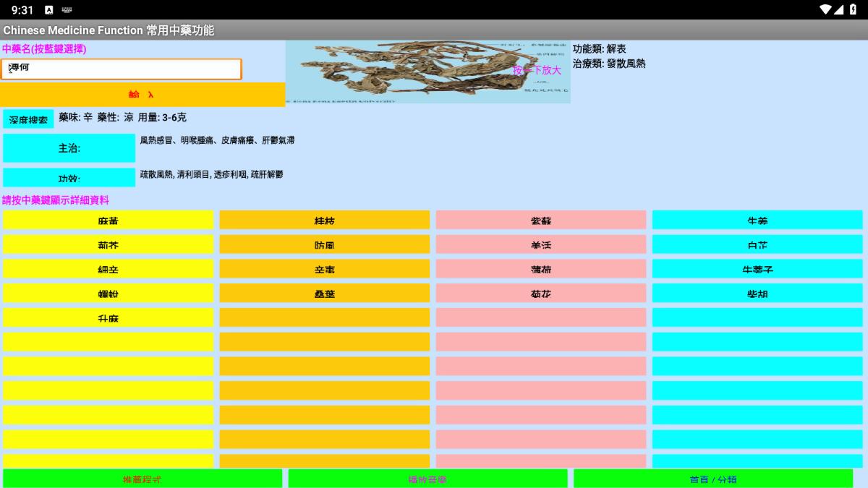
Task: Select the herb 紫蘇
Action: pyautogui.click(x=541, y=221)
